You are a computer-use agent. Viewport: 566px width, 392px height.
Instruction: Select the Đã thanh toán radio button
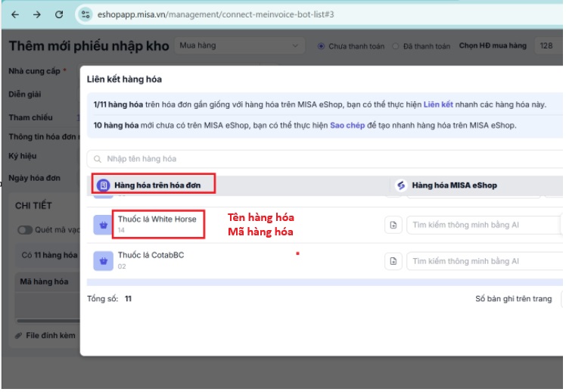[x=396, y=46]
